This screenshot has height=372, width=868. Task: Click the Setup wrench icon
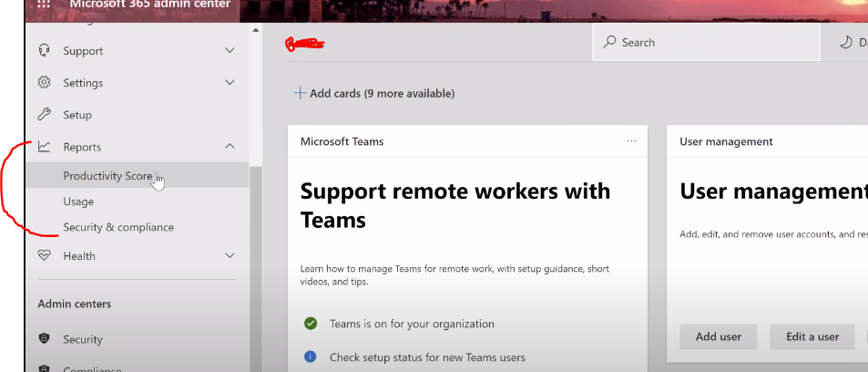point(44,115)
